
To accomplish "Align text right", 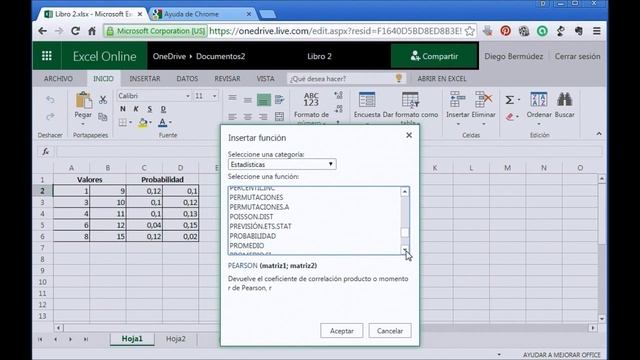I will pos(263,117).
